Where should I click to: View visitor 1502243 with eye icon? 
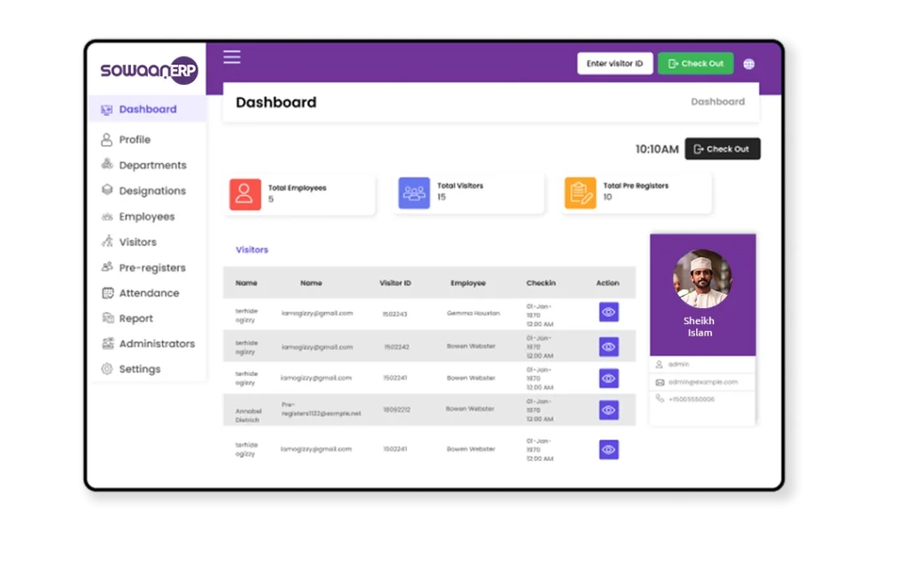point(609,312)
